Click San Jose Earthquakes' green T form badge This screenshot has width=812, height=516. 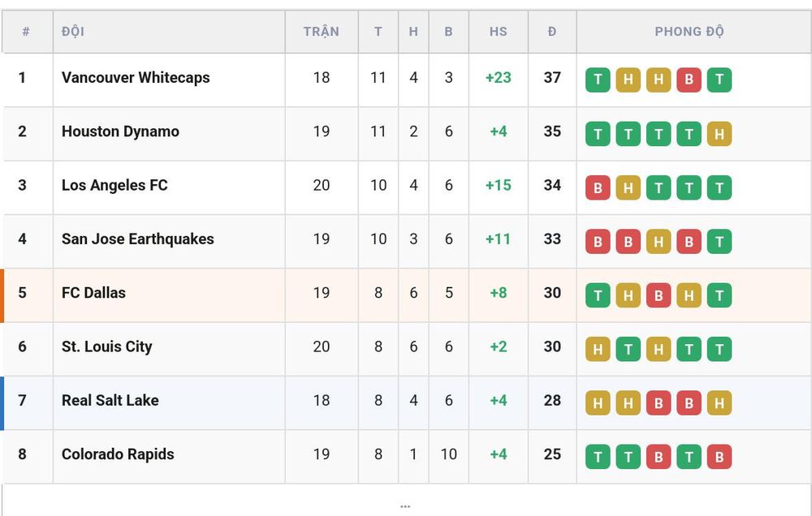719,242
